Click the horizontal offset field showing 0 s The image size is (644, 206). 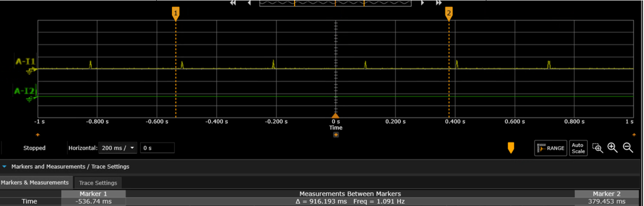157,148
